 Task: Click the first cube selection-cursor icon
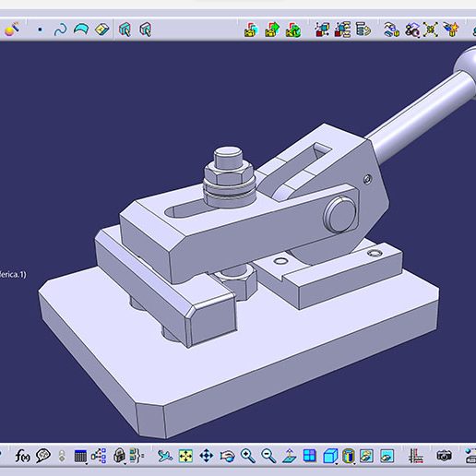(125, 30)
